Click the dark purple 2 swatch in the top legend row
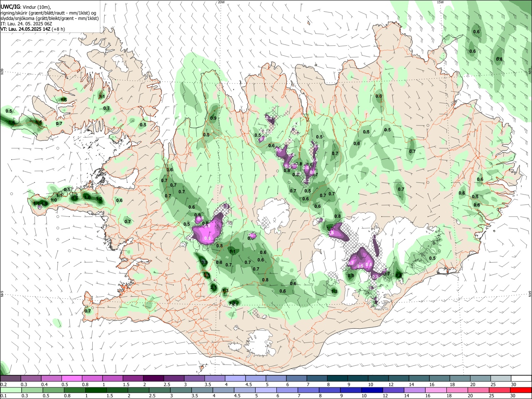The image size is (532, 399). click(153, 379)
